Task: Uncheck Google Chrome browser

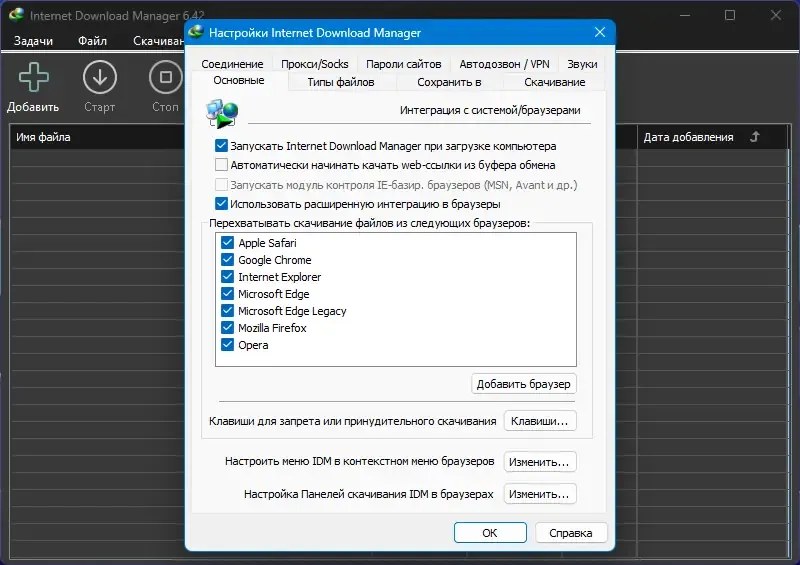Action: pos(227,259)
